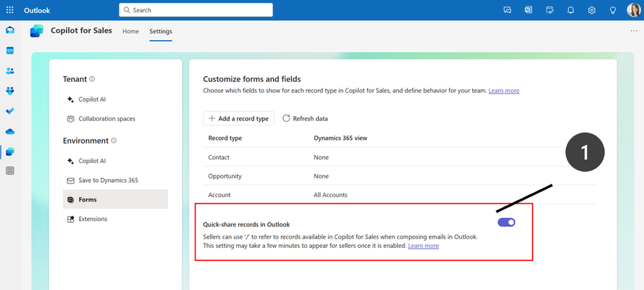The height and width of the screenshot is (290, 644).
Task: Open account profile picture
Action: pos(633,10)
